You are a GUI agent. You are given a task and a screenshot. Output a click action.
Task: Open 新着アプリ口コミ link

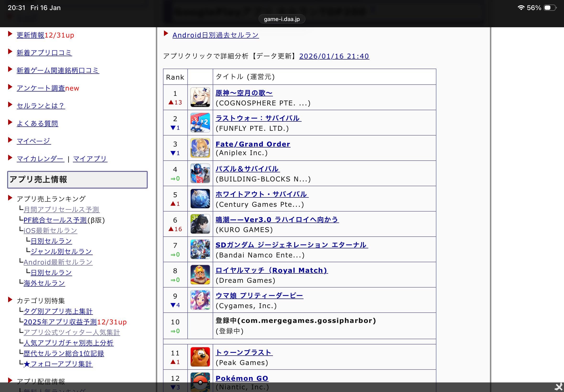(x=44, y=53)
